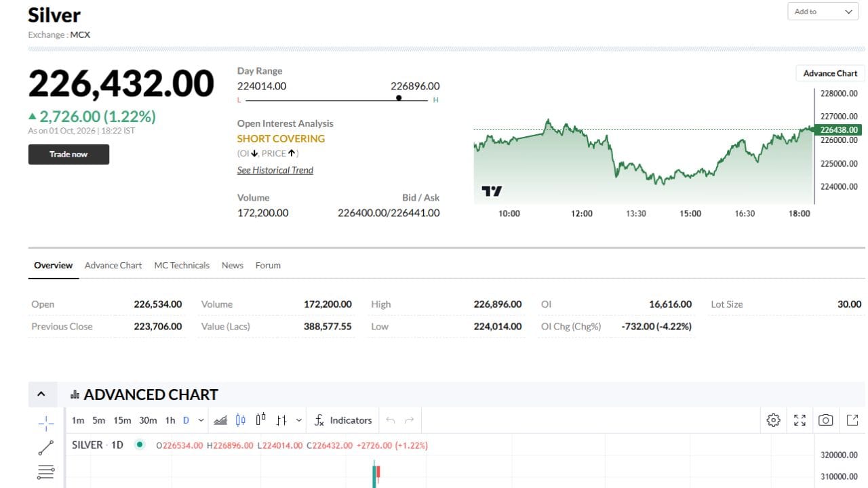The width and height of the screenshot is (868, 488).
Task: Toggle the SILVER 1D series visibility dot
Action: pyautogui.click(x=139, y=445)
